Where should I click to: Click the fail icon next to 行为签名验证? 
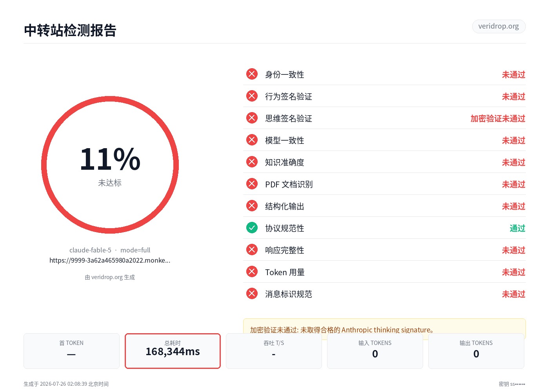pyautogui.click(x=252, y=96)
